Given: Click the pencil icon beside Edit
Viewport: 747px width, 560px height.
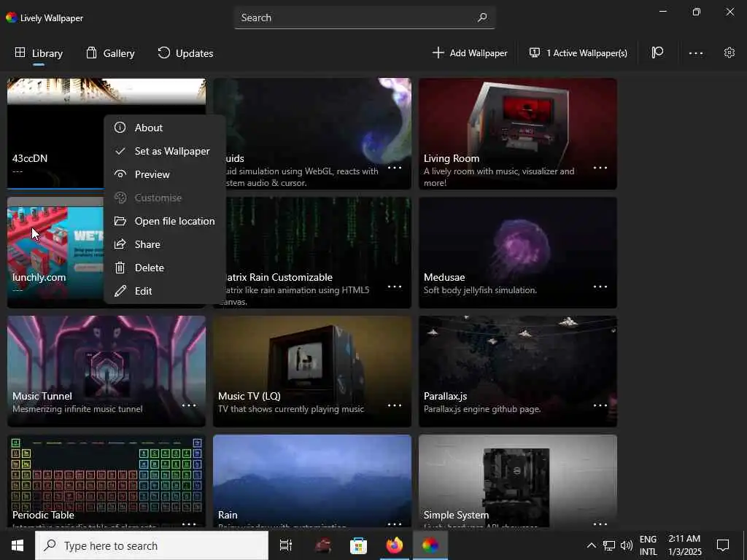Looking at the screenshot, I should pyautogui.click(x=120, y=290).
